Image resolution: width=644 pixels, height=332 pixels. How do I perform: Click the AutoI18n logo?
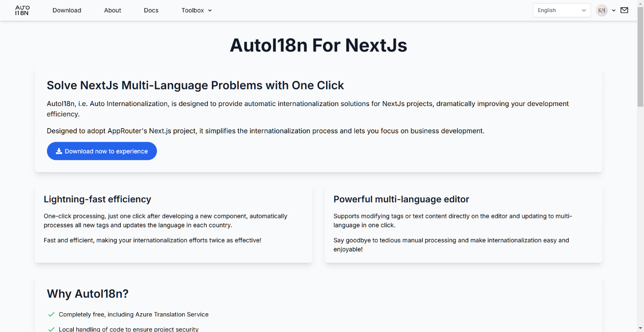22,10
